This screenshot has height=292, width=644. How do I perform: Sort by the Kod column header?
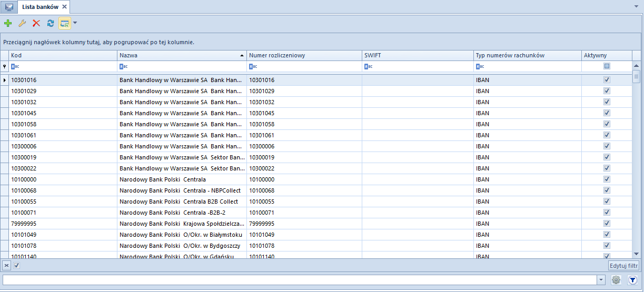(x=63, y=55)
